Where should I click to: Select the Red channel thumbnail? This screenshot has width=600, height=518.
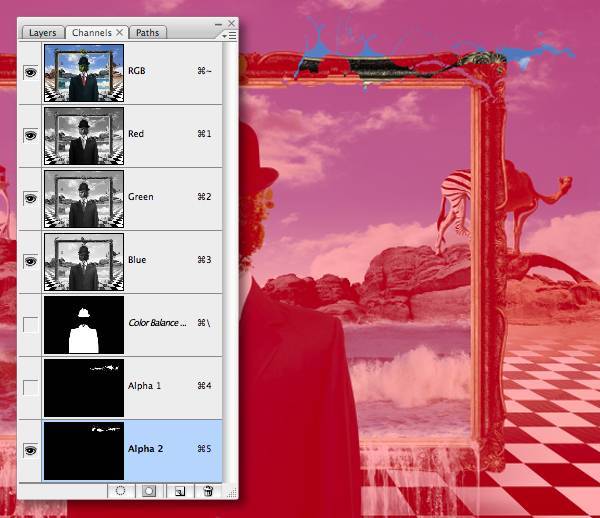[x=84, y=136]
